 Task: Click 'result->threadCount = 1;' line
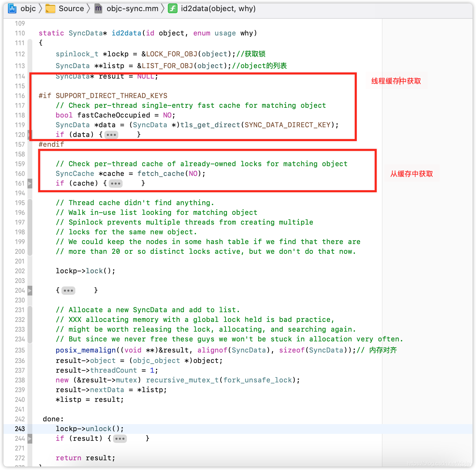coord(107,370)
